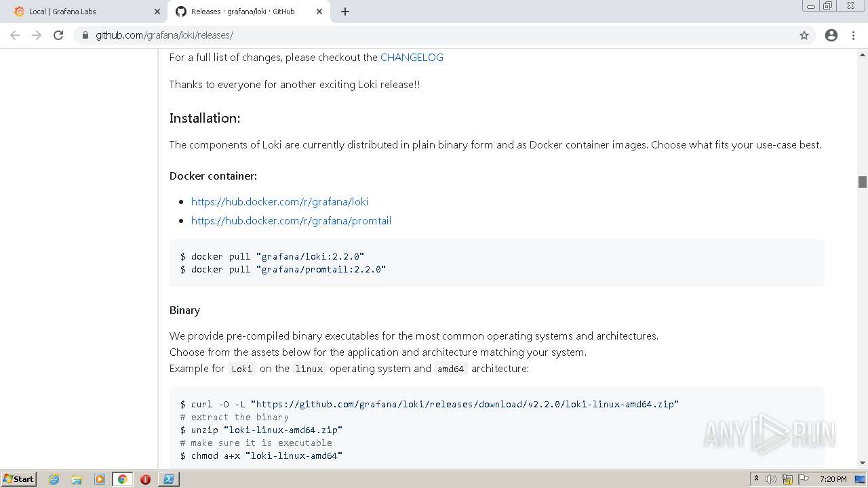
Task: Select Chrome taskbar button
Action: [122, 479]
